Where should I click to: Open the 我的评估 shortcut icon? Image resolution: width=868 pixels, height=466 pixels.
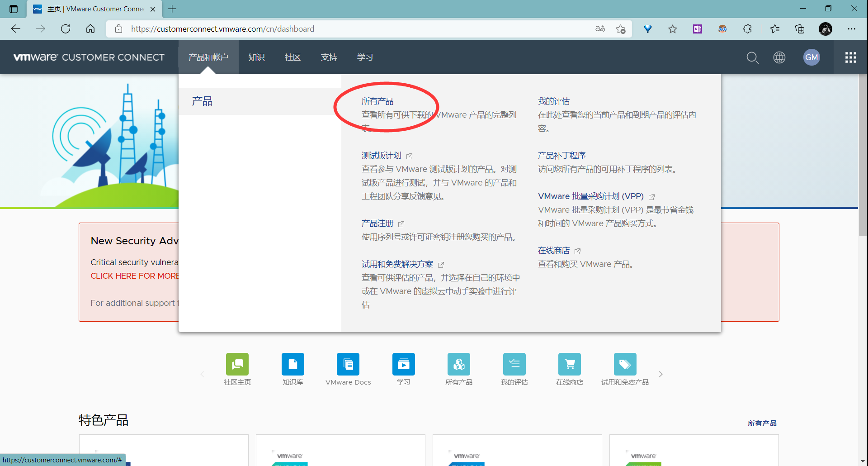(x=514, y=364)
